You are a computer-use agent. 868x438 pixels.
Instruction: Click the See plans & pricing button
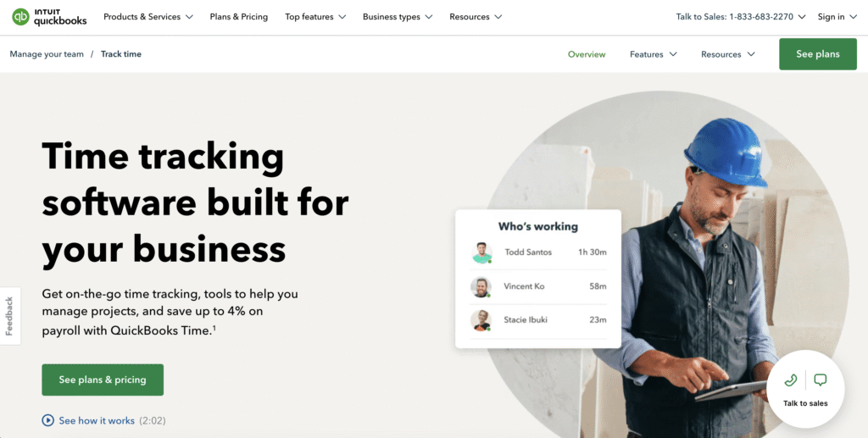coord(103,380)
